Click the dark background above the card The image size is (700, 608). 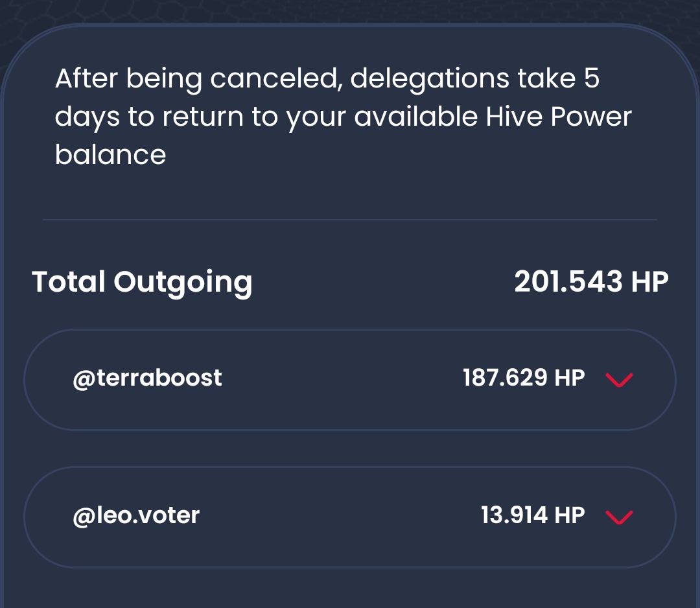coord(350,11)
